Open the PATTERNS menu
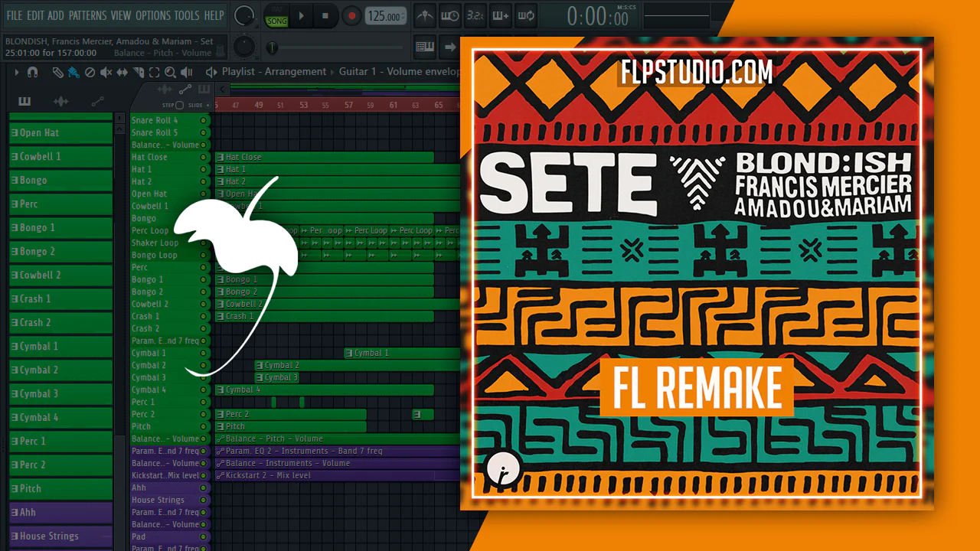 pos(88,15)
